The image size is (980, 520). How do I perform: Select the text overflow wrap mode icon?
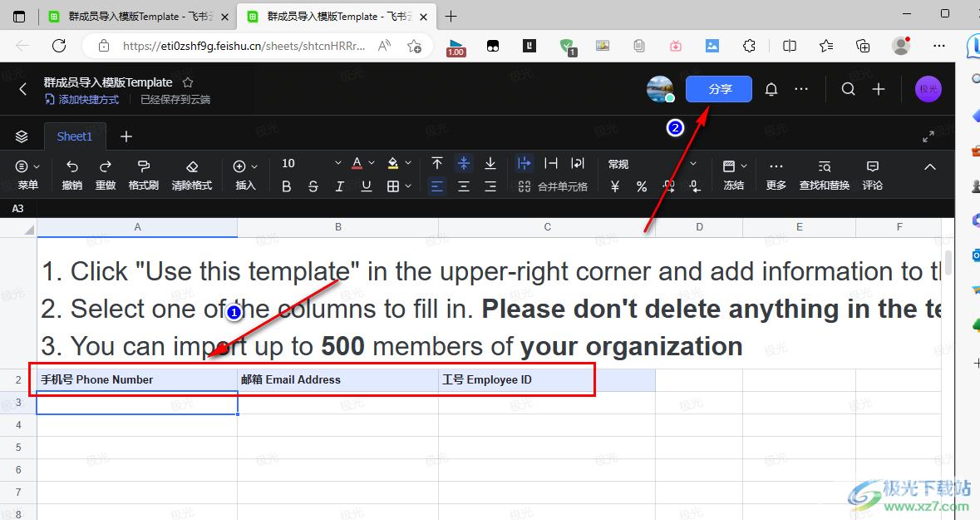(524, 163)
